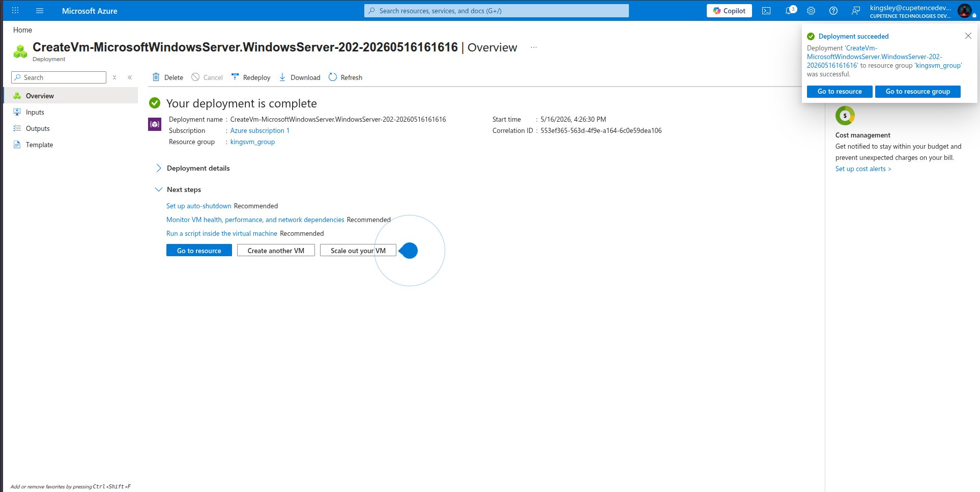Viewport: 980px width, 492px height.
Task: Click the deployment resource cube icon beside title
Action: tap(20, 51)
